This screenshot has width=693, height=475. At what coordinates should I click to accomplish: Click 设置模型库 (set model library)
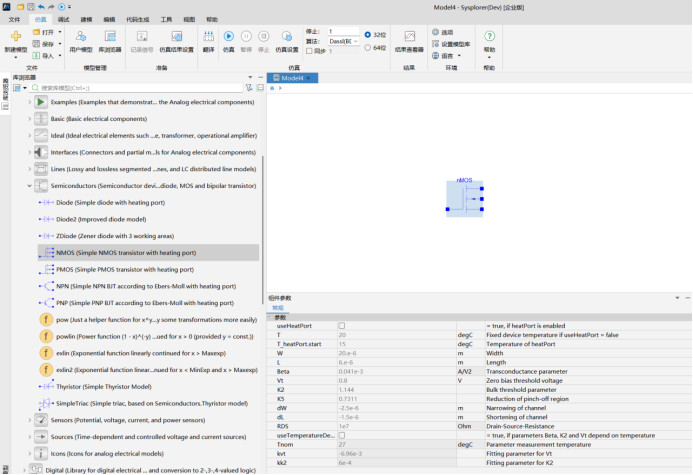(451, 44)
